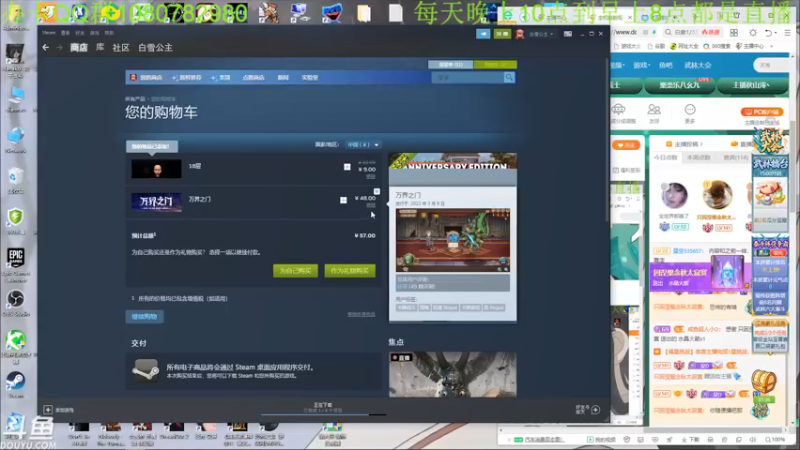This screenshot has width=800, height=450.
Task: Open the 商店 tab in Steam
Action: click(79, 47)
